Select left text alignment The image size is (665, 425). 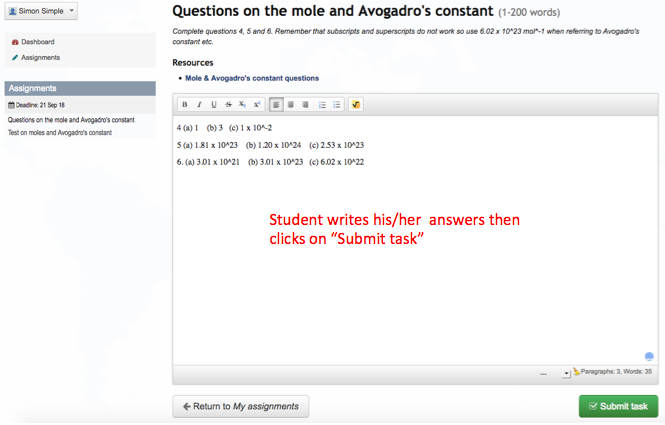click(x=276, y=105)
